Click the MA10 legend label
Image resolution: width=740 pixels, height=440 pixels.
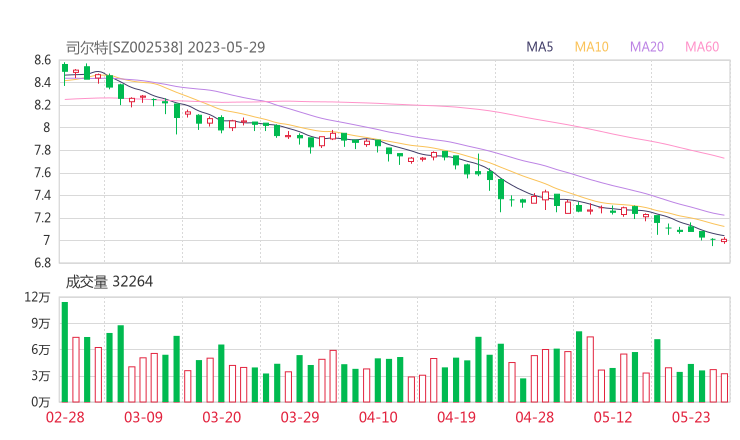click(x=591, y=47)
